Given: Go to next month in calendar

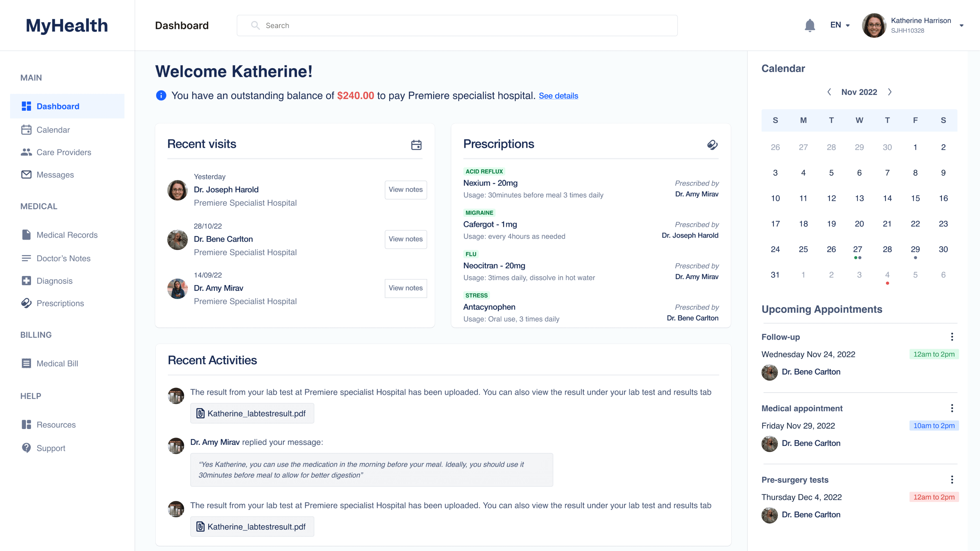Looking at the screenshot, I should click(890, 92).
